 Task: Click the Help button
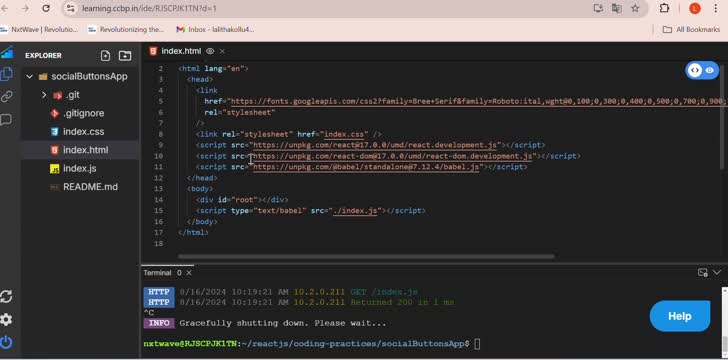click(680, 316)
